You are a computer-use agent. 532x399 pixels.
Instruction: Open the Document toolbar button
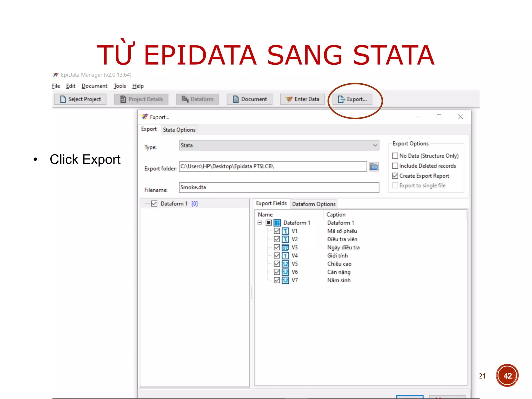249,99
